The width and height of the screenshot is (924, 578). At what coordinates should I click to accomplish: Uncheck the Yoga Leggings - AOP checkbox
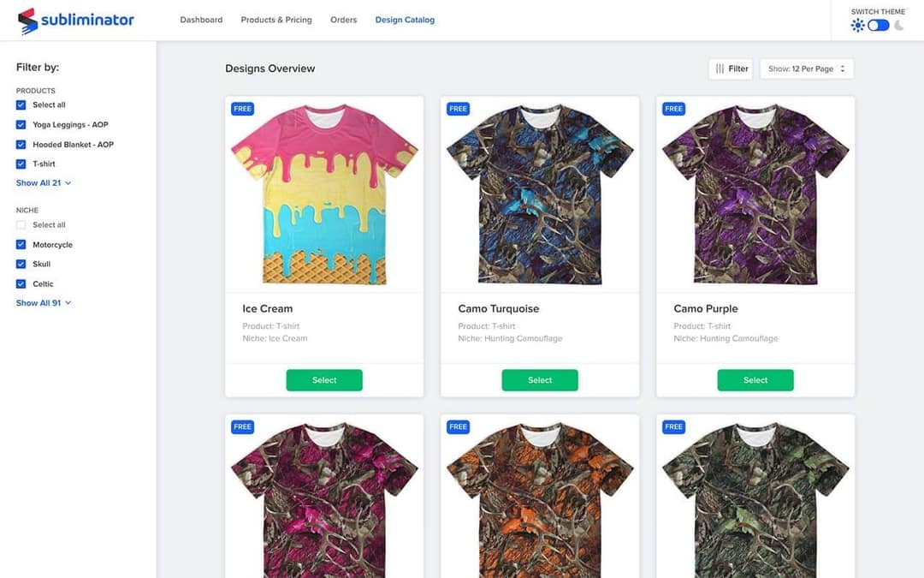tap(21, 124)
